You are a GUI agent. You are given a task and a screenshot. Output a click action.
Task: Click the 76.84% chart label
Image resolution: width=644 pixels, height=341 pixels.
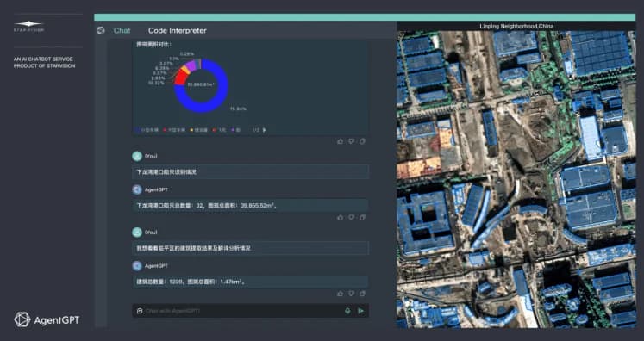238,108
